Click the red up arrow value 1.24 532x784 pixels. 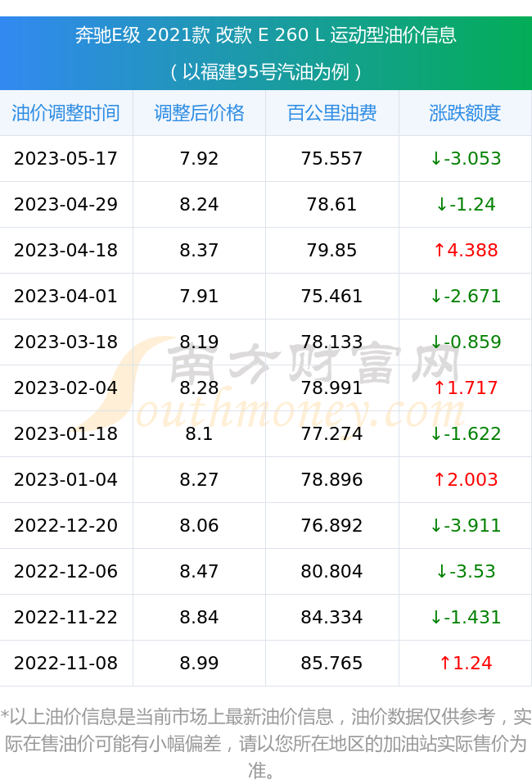pos(465,663)
